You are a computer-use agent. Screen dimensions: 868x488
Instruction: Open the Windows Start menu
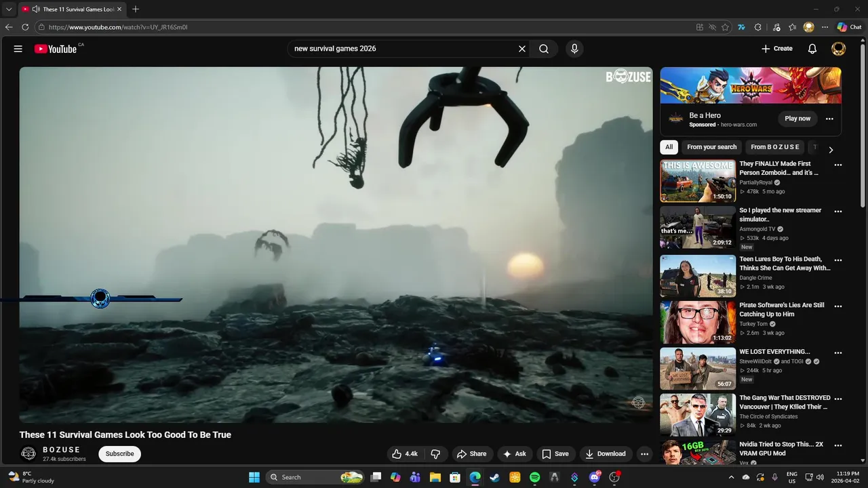pos(254,477)
